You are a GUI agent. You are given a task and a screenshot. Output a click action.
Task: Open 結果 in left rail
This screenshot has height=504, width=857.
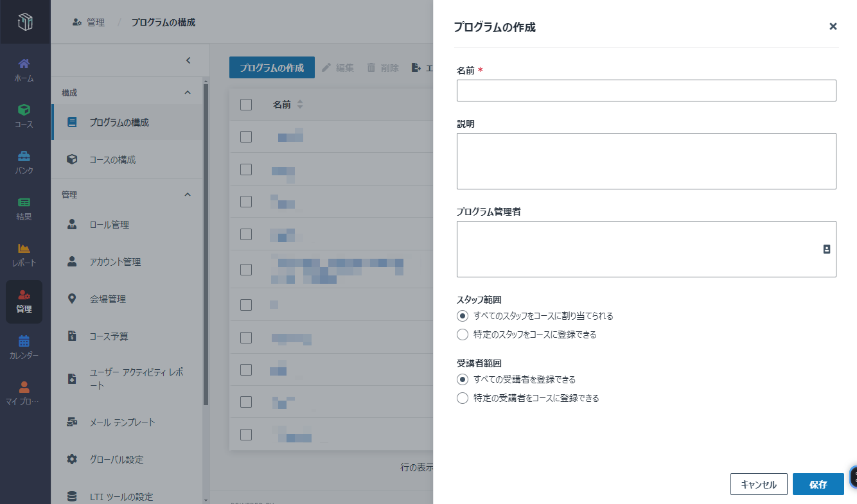point(24,209)
